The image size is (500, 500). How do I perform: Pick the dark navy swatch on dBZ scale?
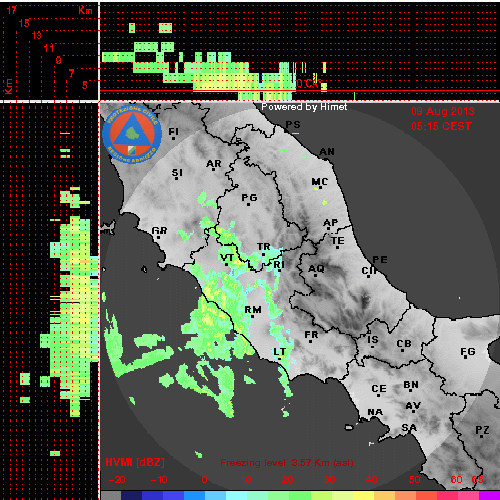point(131,495)
